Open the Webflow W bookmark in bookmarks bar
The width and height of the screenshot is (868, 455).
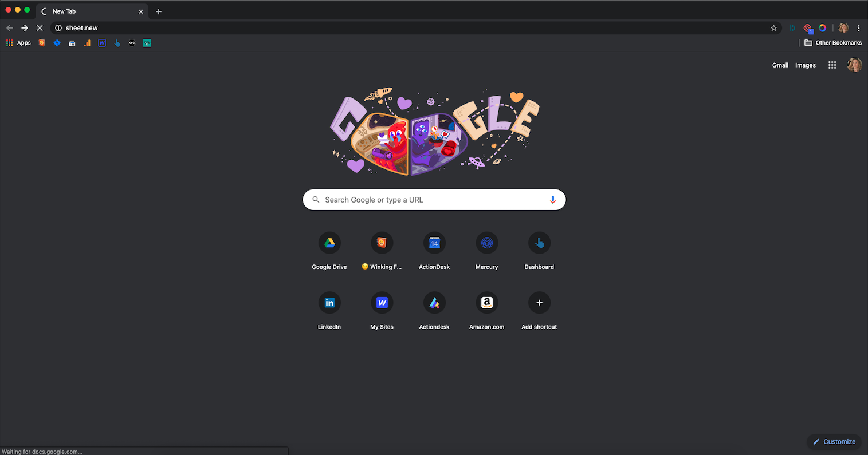tap(102, 43)
